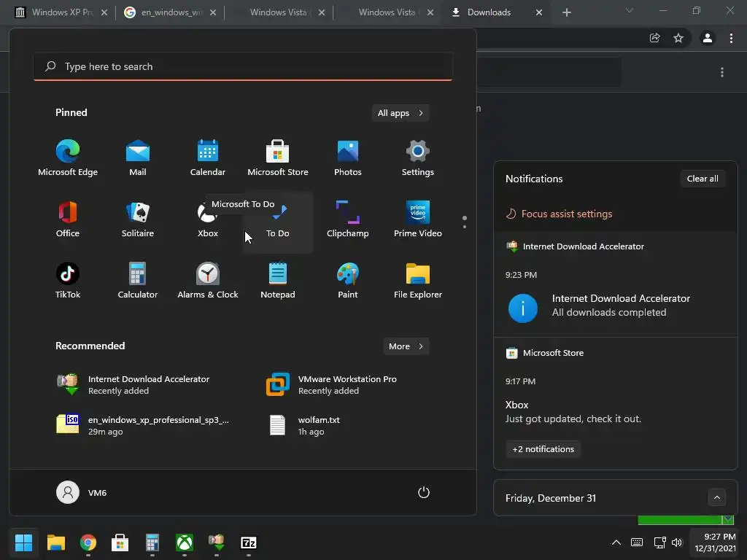Switch to Chrome on taskbar
The image size is (747, 560).
click(88, 542)
